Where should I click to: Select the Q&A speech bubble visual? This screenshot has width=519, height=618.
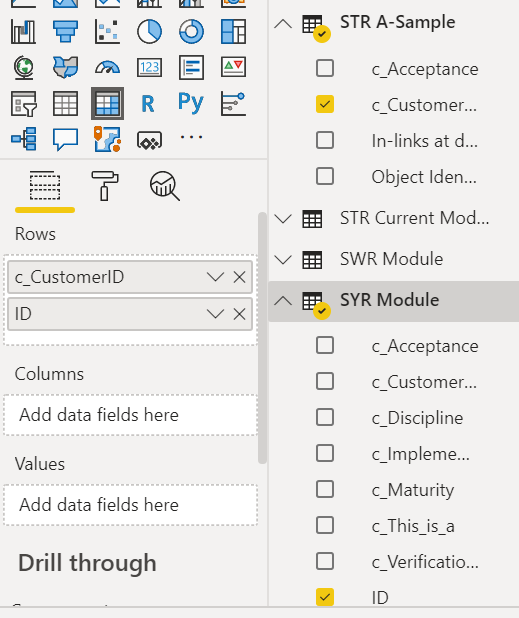[x=65, y=139]
